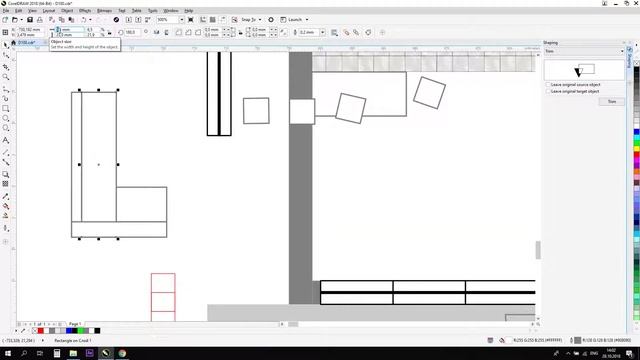Select the Pick tool in the toolbox
The width and height of the screenshot is (640, 360).
tap(6, 45)
